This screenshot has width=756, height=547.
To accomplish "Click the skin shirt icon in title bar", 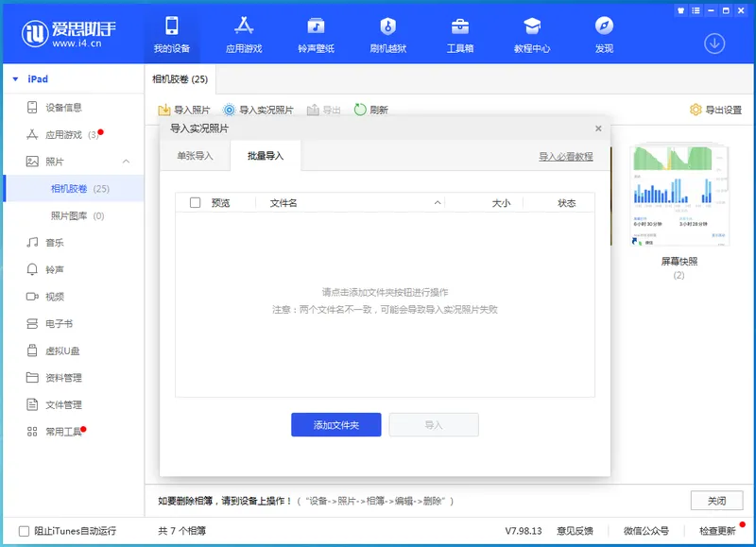I will point(680,10).
